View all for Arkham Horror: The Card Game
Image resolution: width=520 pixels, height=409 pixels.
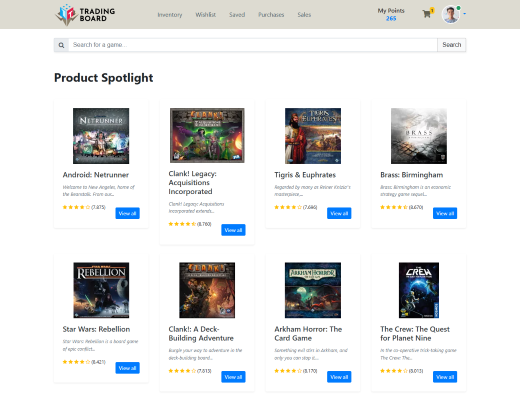pos(339,377)
